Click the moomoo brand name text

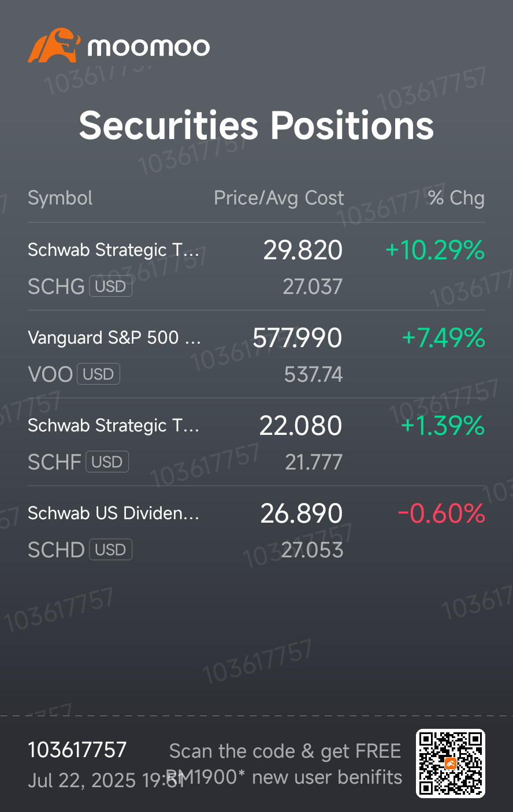148,47
